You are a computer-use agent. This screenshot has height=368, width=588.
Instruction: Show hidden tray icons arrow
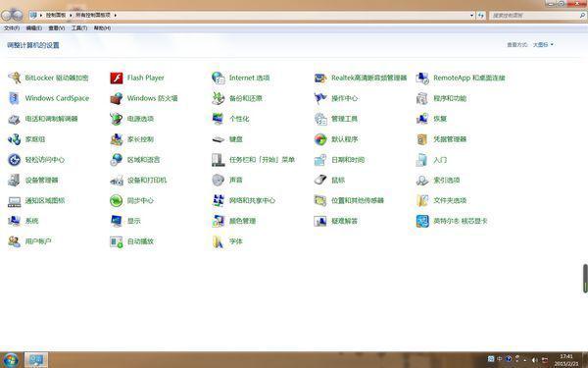525,360
